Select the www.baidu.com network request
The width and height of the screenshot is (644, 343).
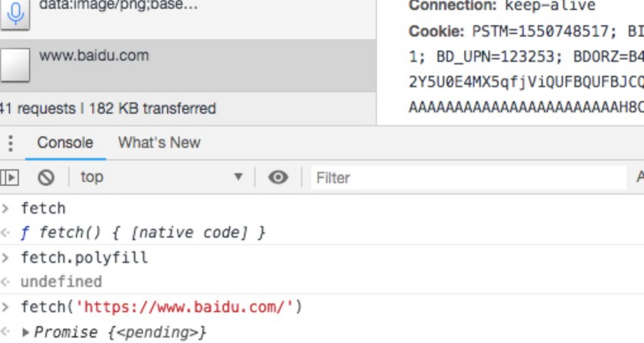pos(94,56)
